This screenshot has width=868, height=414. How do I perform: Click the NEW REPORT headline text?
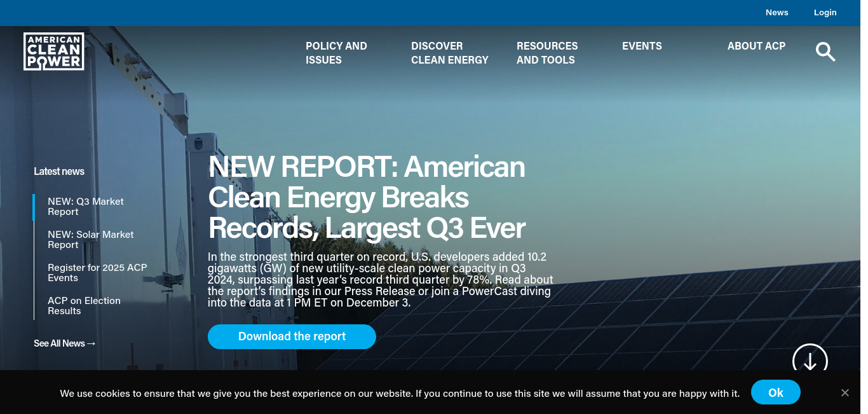367,197
